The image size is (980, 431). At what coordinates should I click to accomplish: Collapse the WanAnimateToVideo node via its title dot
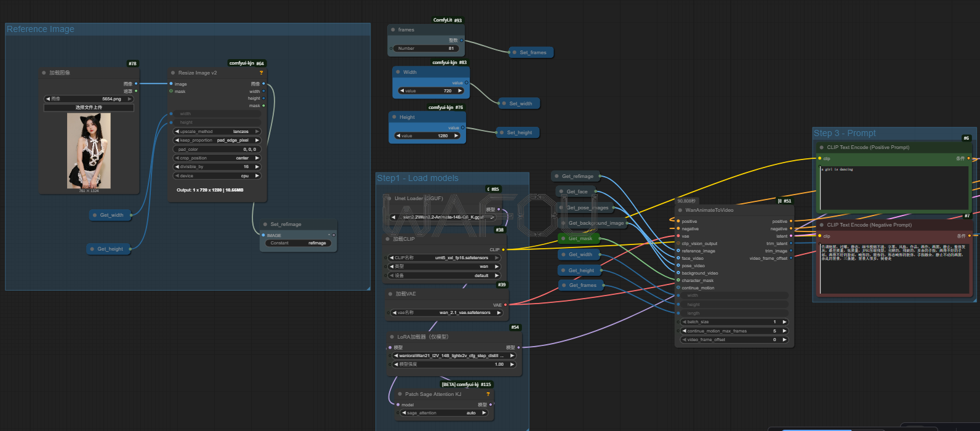(680, 210)
